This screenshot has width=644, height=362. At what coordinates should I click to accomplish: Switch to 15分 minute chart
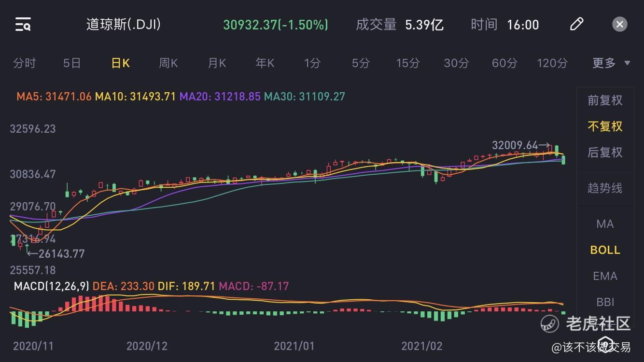coord(408,63)
